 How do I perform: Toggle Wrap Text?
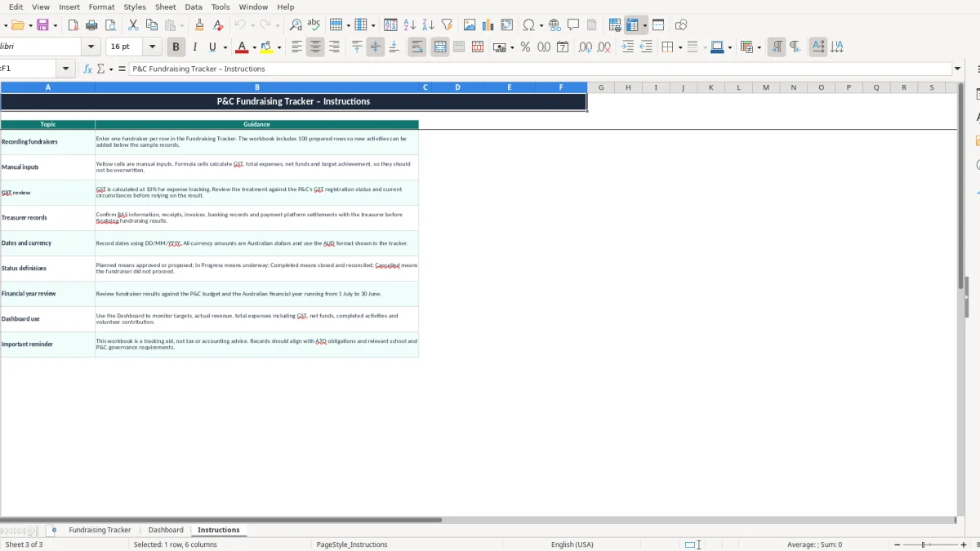click(x=416, y=47)
